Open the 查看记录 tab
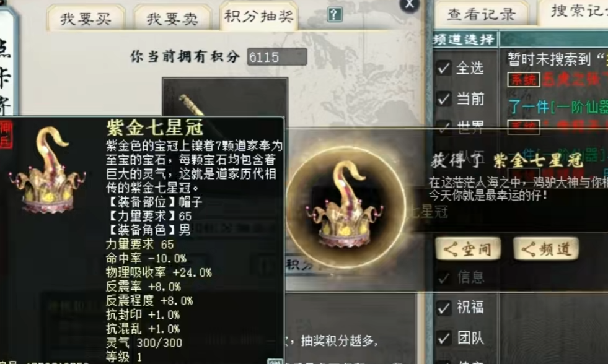Image resolution: width=608 pixels, height=364 pixels. 482,15
